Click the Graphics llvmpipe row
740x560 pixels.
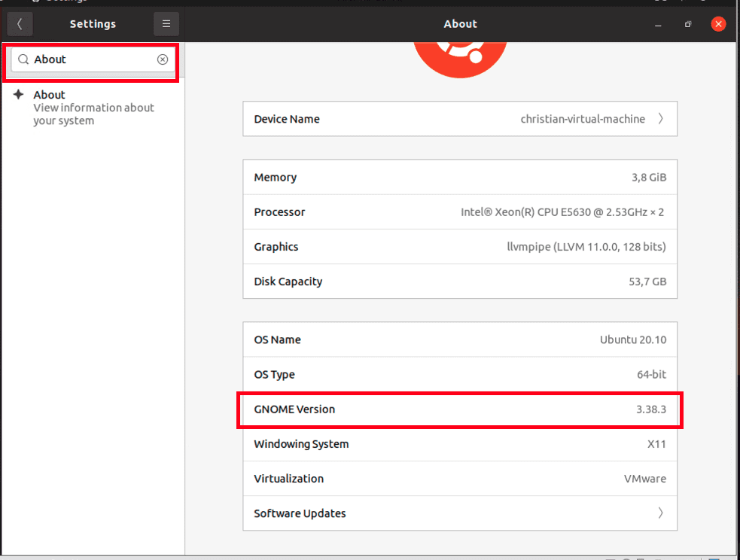point(459,247)
